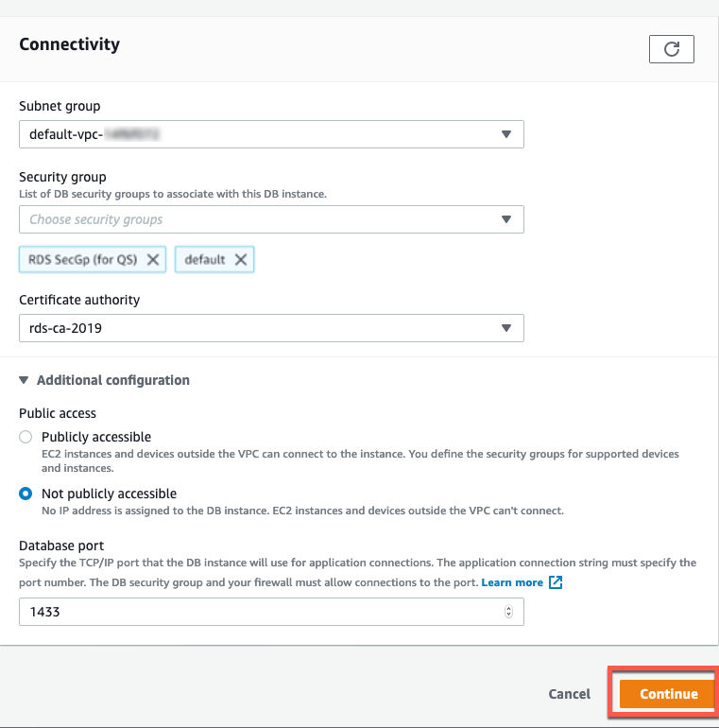
Task: Click the Database port stepper arrows
Action: click(509, 612)
